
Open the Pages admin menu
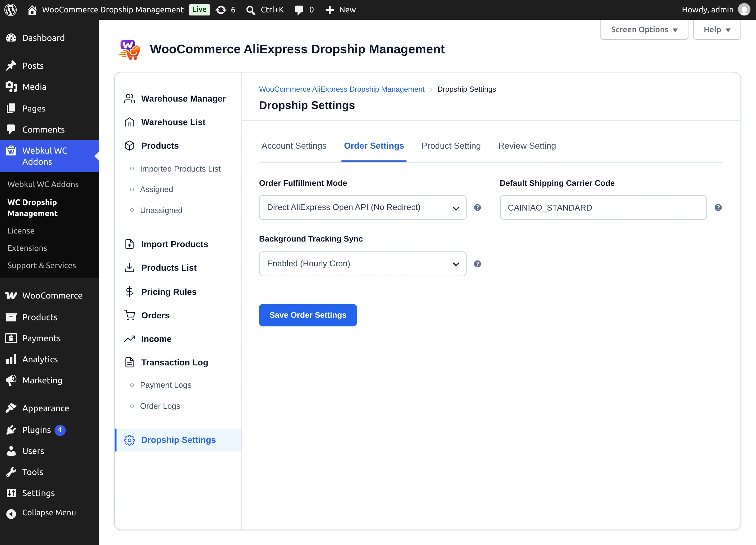50,108
